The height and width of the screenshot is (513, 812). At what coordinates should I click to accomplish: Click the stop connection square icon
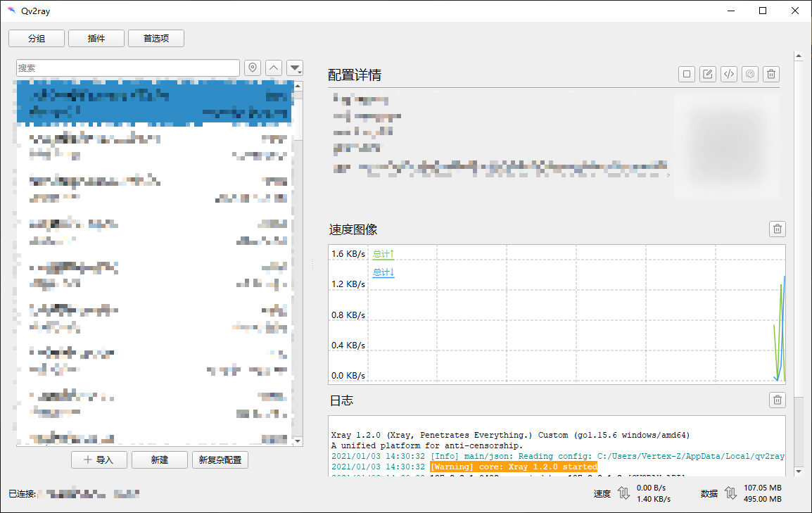(687, 74)
